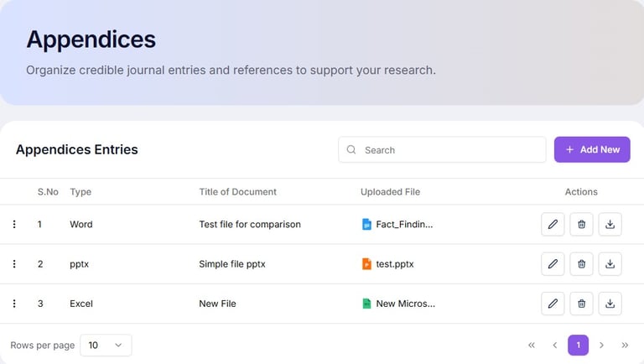Delete the Excel entry via trash icon

coord(581,304)
